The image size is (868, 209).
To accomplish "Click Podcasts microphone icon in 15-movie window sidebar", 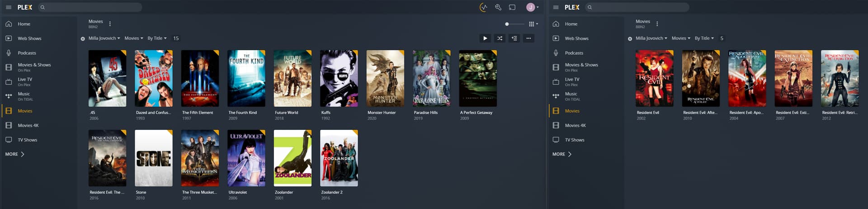I will pos(9,53).
